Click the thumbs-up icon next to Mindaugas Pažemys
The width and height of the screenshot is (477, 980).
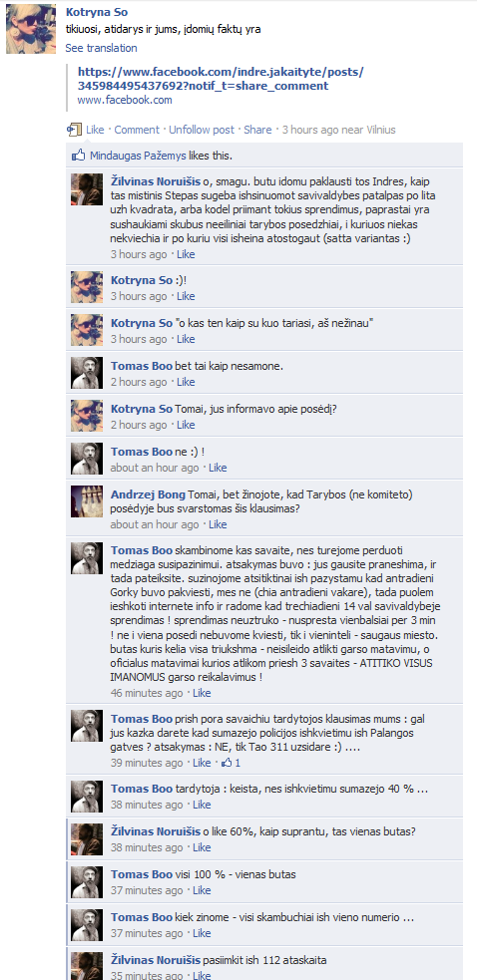pyautogui.click(x=78, y=155)
